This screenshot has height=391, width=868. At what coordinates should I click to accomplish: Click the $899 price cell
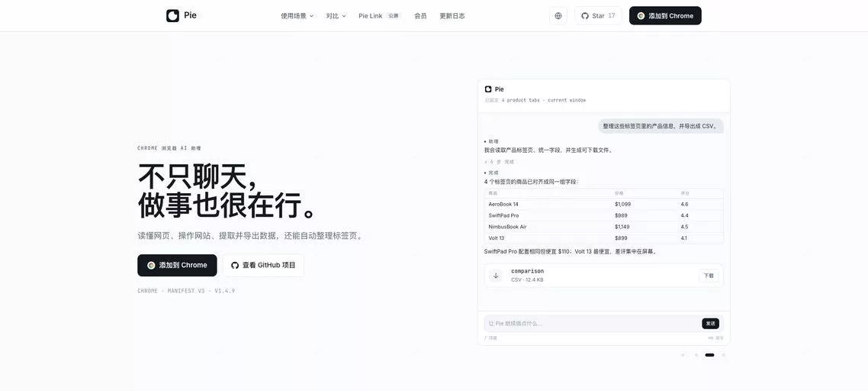click(621, 238)
